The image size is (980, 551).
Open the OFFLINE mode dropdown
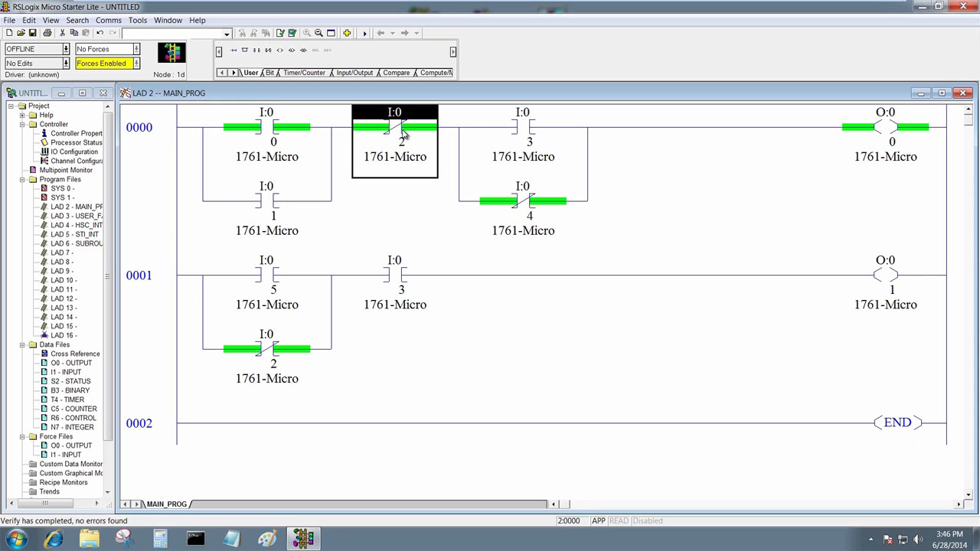click(x=66, y=49)
